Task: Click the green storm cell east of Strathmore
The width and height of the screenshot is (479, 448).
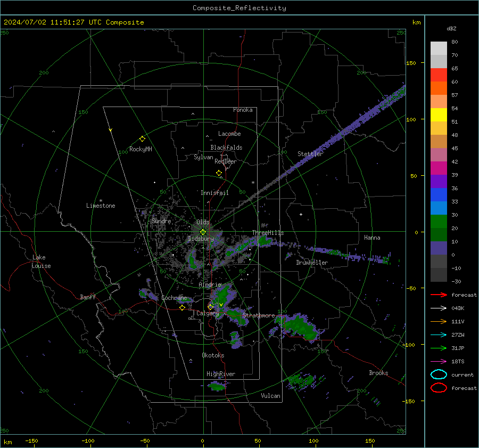Action: (x=299, y=327)
